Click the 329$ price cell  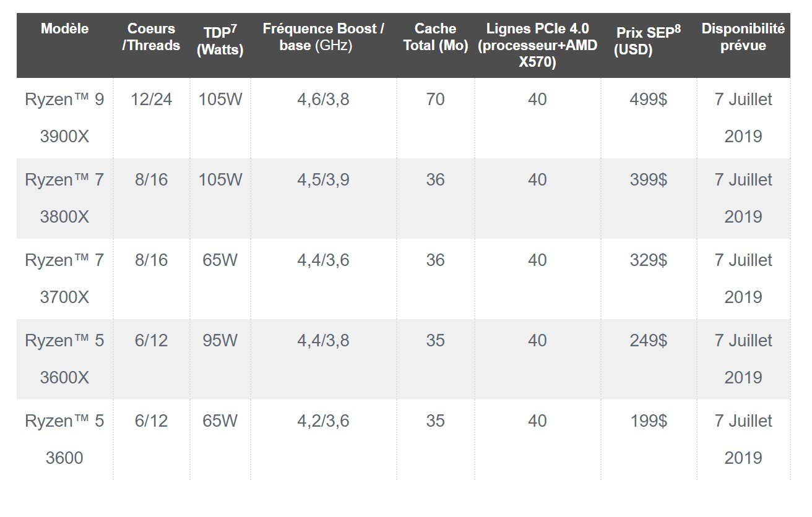click(647, 260)
